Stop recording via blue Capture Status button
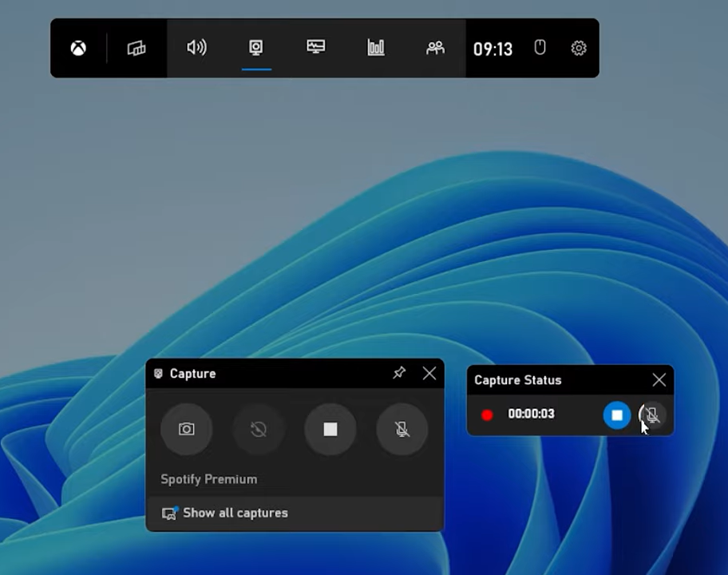Screen dimensions: 728x575 pyautogui.click(x=617, y=414)
